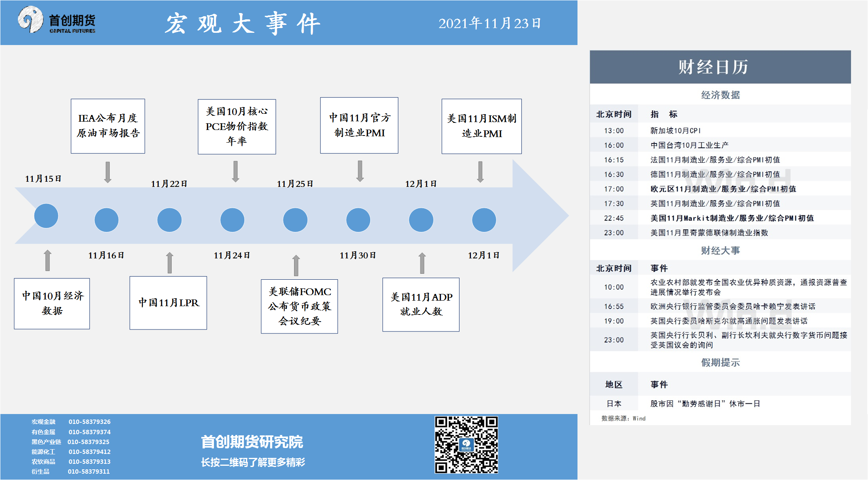This screenshot has height=480, width=868.
Task: Click the up arrow above 中国10月经济数据 box
Action: pyautogui.click(x=47, y=260)
